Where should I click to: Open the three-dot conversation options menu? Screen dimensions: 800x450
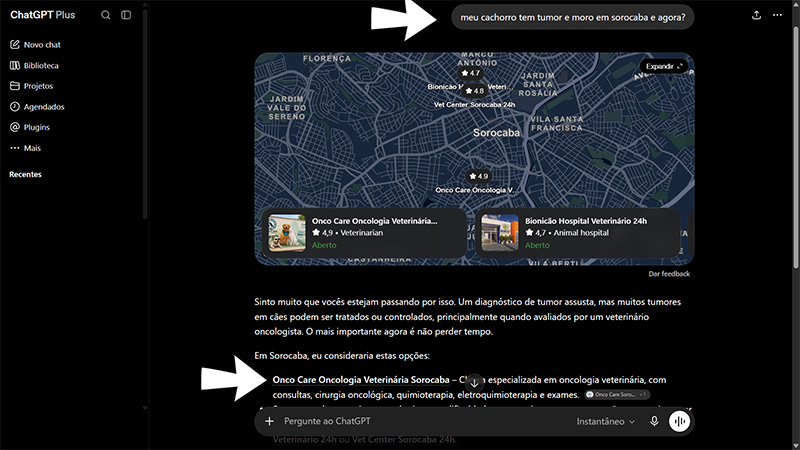pos(777,15)
